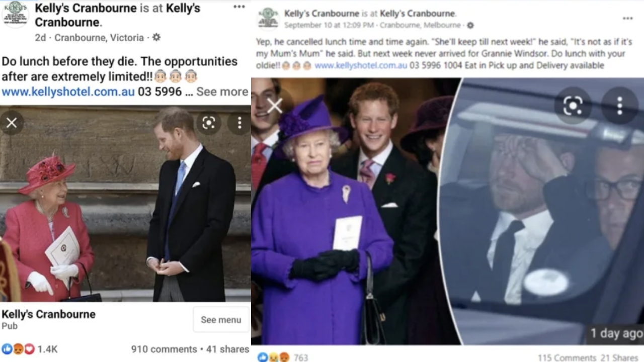Open the three-dot menu on right post header
The image size is (644, 362).
[627, 18]
